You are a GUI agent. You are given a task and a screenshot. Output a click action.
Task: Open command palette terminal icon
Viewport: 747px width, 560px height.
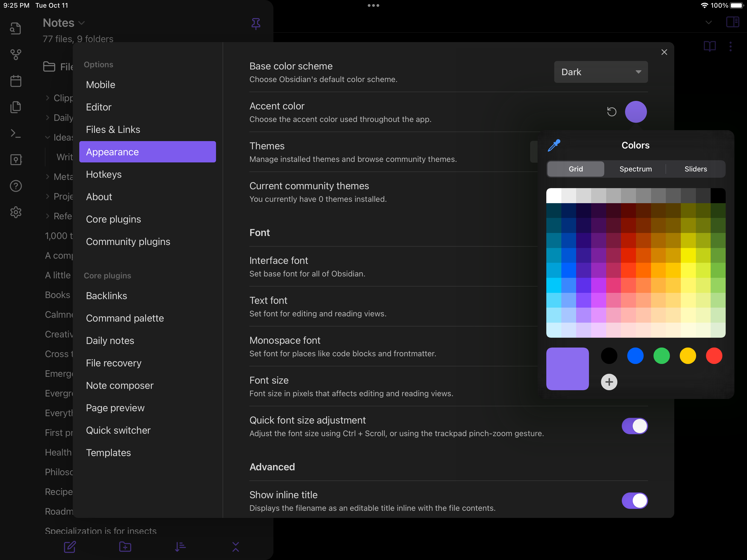(16, 134)
